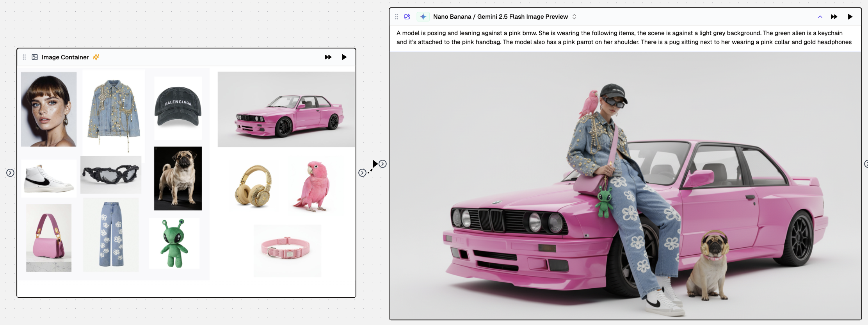
Task: Select the flower-print jeans thumbnail
Action: coord(111,235)
